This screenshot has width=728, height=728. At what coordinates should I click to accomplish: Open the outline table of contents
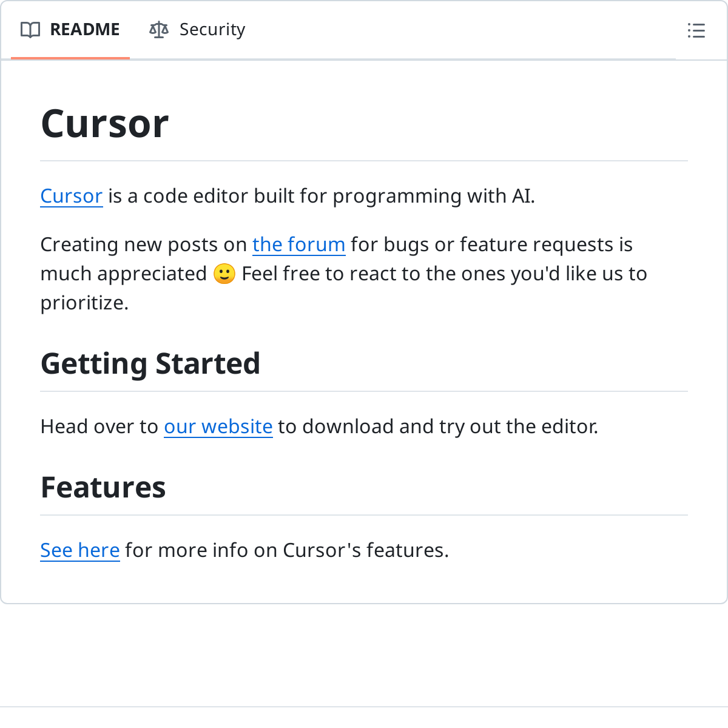coord(696,30)
